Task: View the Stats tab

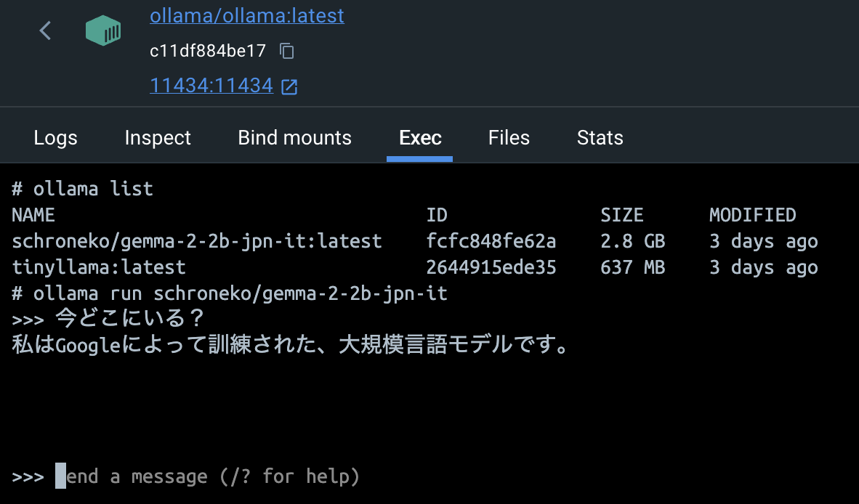Action: [600, 138]
